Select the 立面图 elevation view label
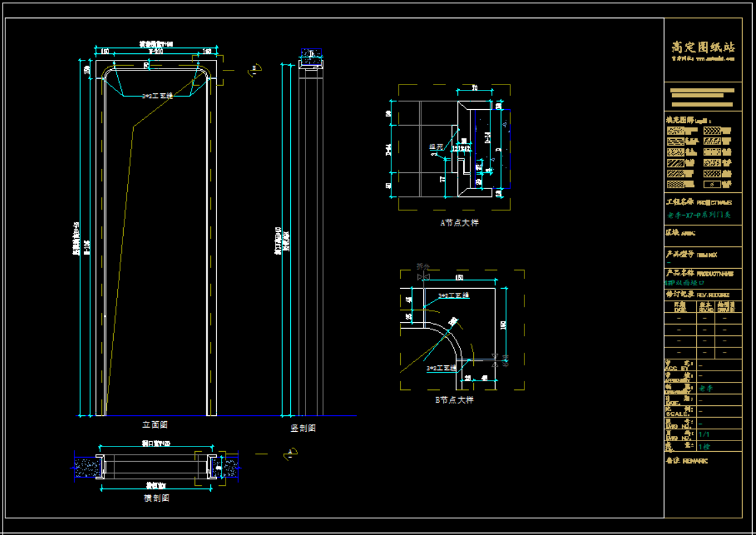The image size is (756, 535). [154, 424]
